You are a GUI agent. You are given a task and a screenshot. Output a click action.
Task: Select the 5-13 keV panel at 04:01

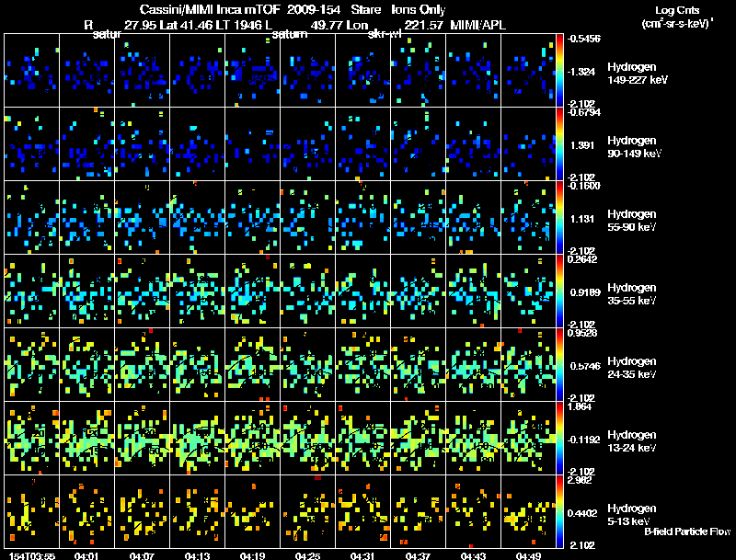click(x=86, y=512)
